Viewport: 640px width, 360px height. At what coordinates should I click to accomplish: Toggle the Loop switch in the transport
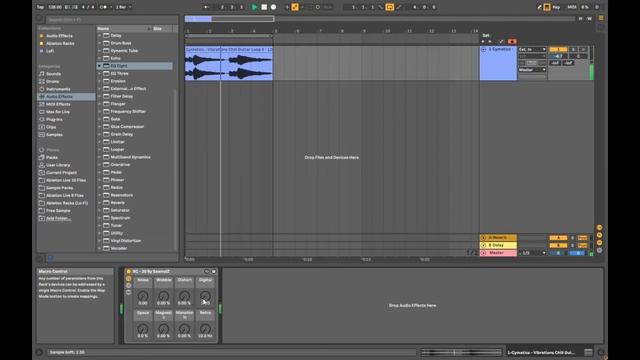point(389,7)
